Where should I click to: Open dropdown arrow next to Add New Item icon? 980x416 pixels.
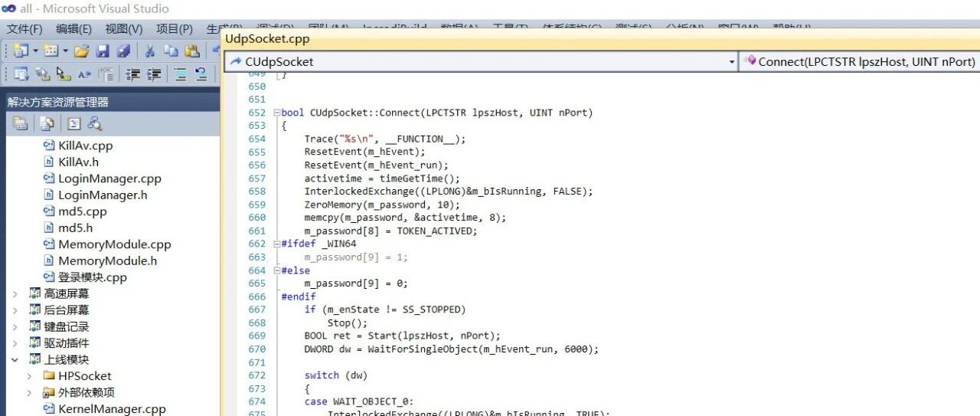tap(65, 51)
